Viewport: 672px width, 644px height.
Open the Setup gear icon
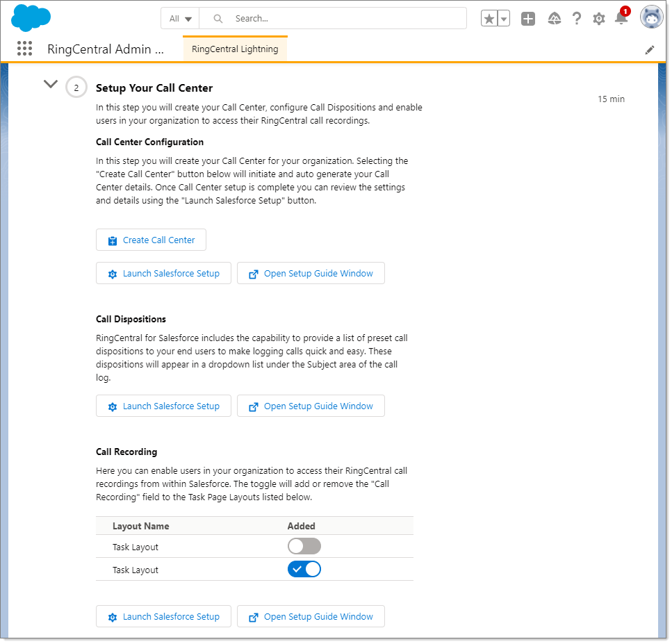[x=599, y=19]
